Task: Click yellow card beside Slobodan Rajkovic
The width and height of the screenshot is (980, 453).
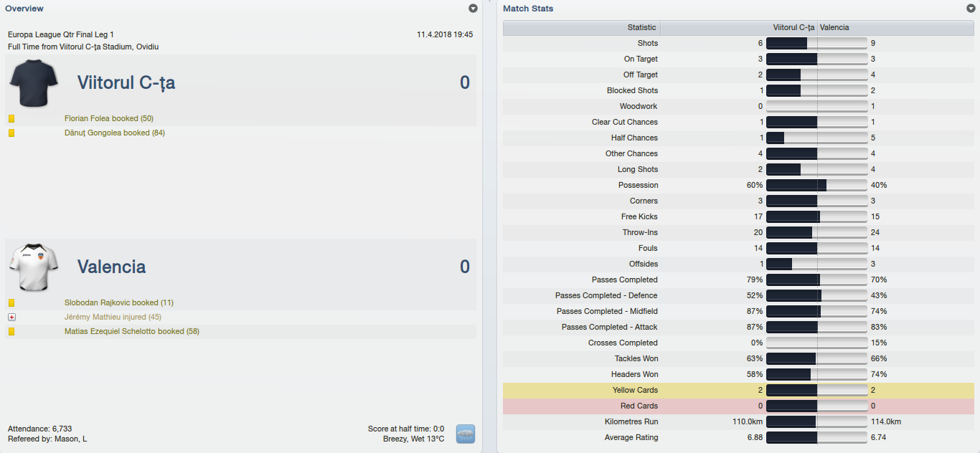Action: [x=11, y=303]
